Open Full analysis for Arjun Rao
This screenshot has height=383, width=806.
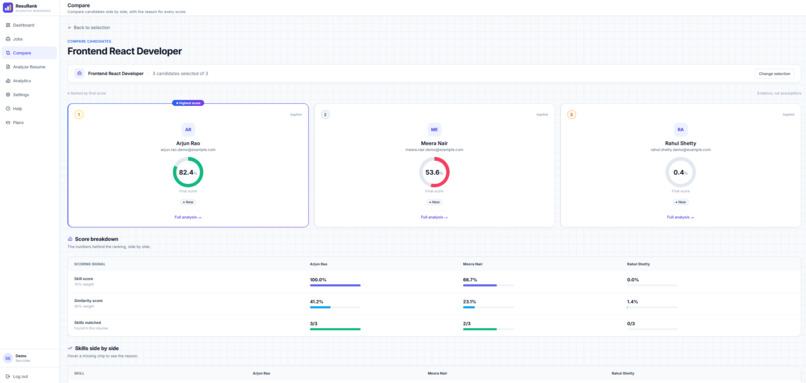[188, 217]
